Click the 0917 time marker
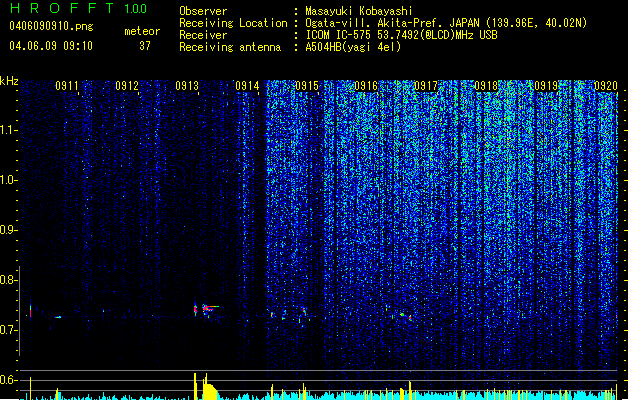 tap(426, 86)
